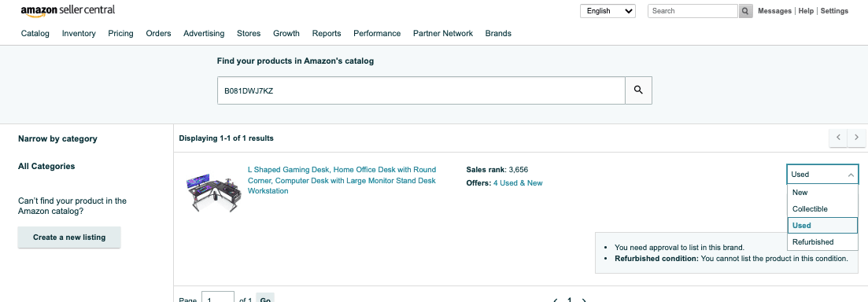
Task: Go to previous results using left chevron
Action: click(x=838, y=138)
